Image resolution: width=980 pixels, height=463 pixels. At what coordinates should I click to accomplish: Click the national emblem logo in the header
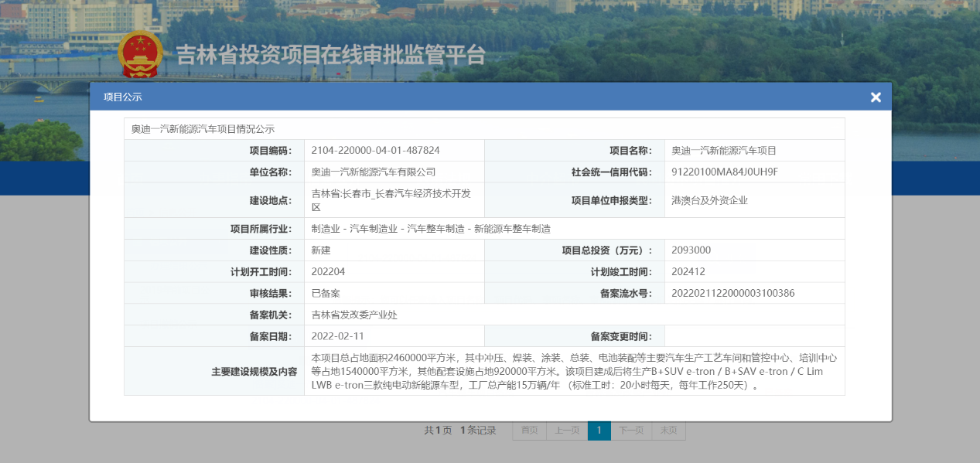click(140, 56)
